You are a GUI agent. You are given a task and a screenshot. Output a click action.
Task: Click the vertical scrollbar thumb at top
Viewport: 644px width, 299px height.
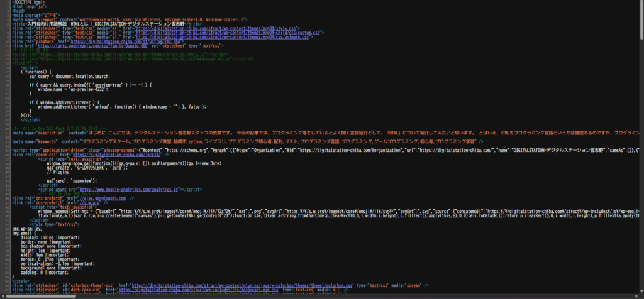(641, 21)
